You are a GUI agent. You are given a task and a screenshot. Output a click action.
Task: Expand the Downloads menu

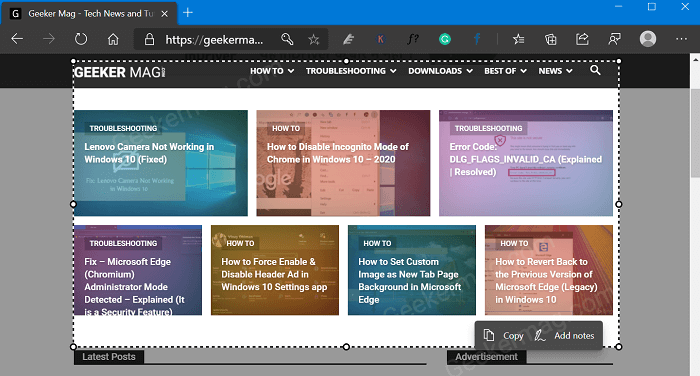pos(440,71)
